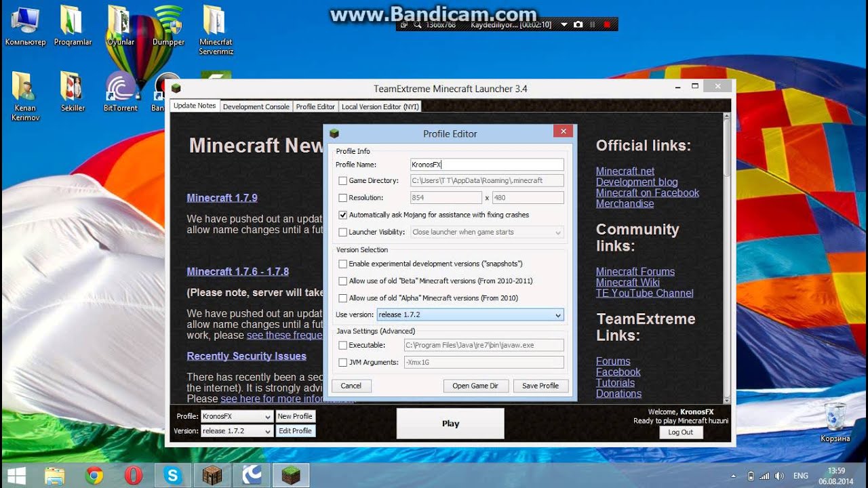The height and width of the screenshot is (488, 868).
Task: Click the big Play button
Action: point(450,423)
